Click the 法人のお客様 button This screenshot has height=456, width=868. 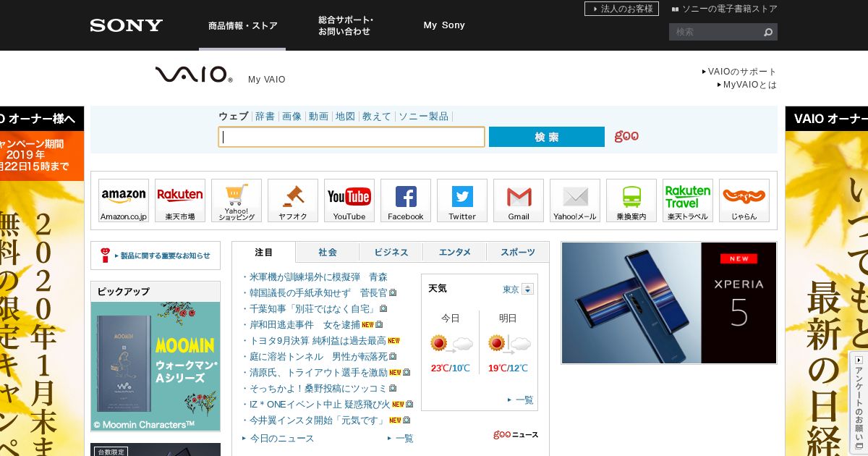point(621,9)
